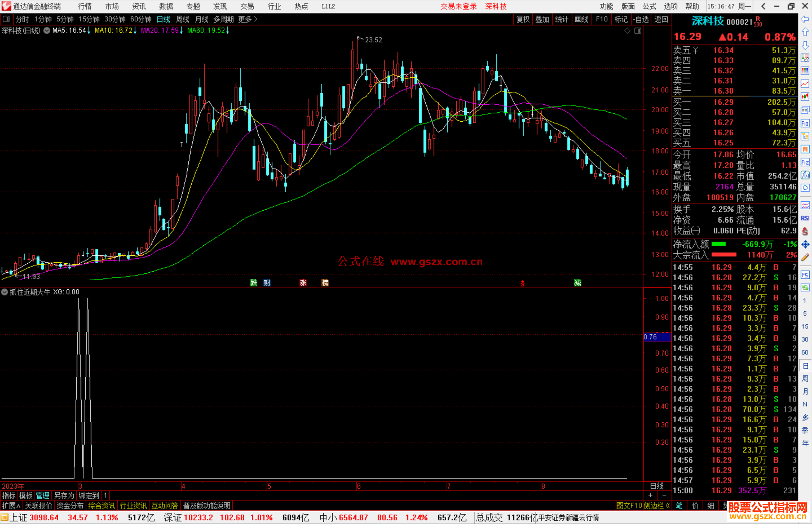Click the candlestick chart sidebar icon
The image size is (812, 524).
coord(805,97)
